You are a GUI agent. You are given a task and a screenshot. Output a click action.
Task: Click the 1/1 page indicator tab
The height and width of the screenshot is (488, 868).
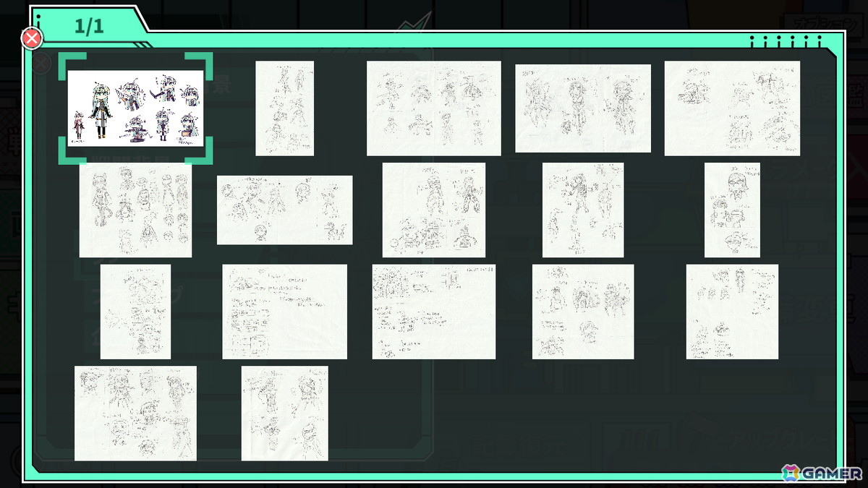tap(89, 27)
